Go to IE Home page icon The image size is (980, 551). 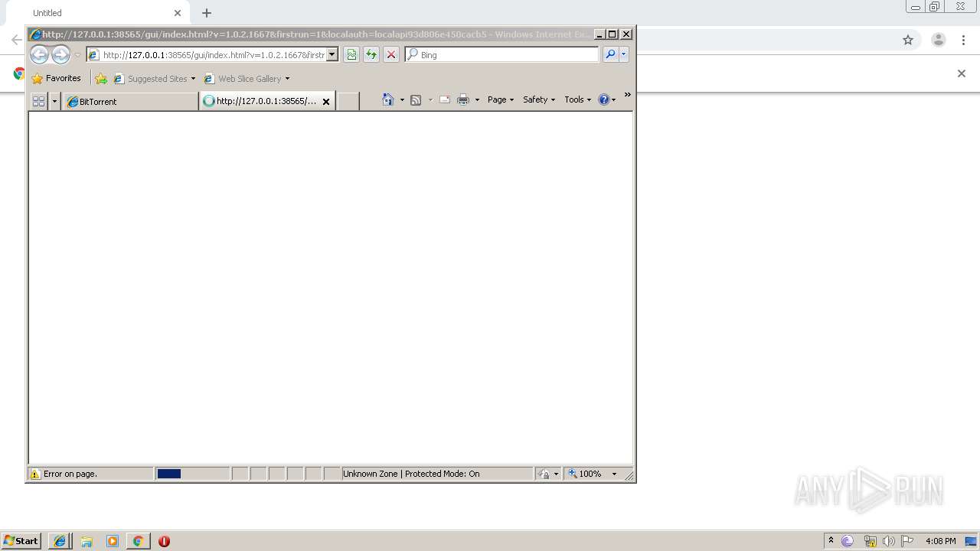(x=388, y=99)
